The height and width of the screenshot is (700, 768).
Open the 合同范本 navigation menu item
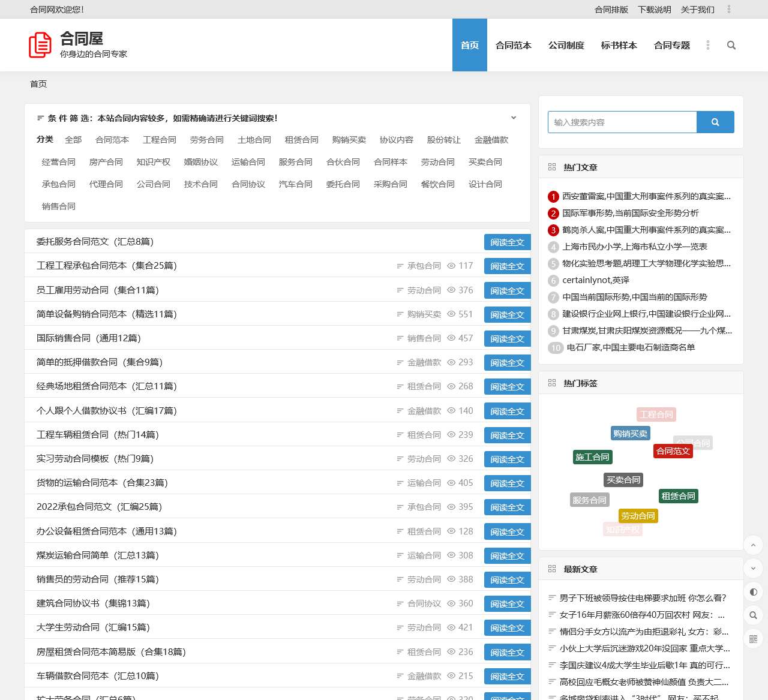coord(513,46)
